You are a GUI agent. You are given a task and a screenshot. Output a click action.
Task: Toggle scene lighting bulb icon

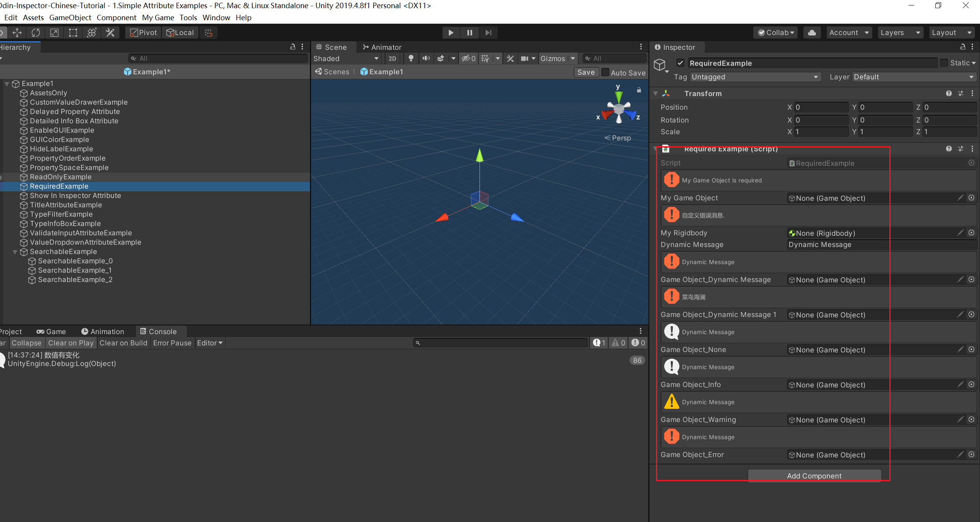point(411,58)
